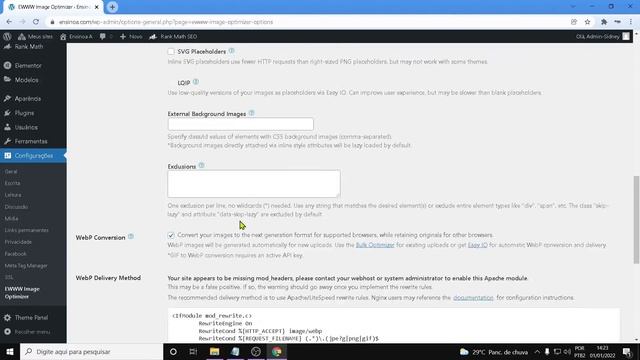Toggle the SVG Placeholders checkbox

[x=171, y=51]
